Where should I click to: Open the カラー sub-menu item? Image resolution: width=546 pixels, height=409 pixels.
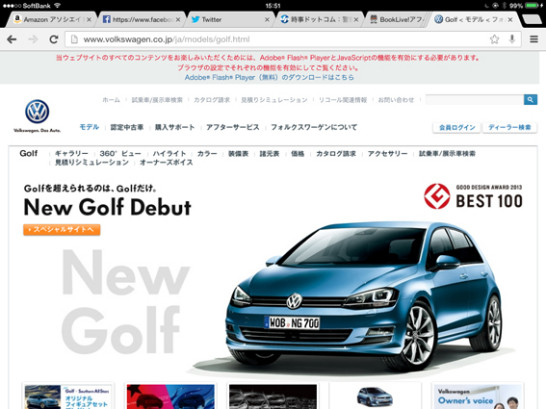point(207,154)
